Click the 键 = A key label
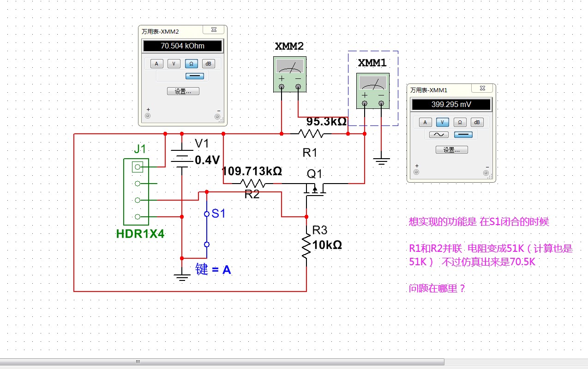The height and width of the screenshot is (369, 588). 213,270
